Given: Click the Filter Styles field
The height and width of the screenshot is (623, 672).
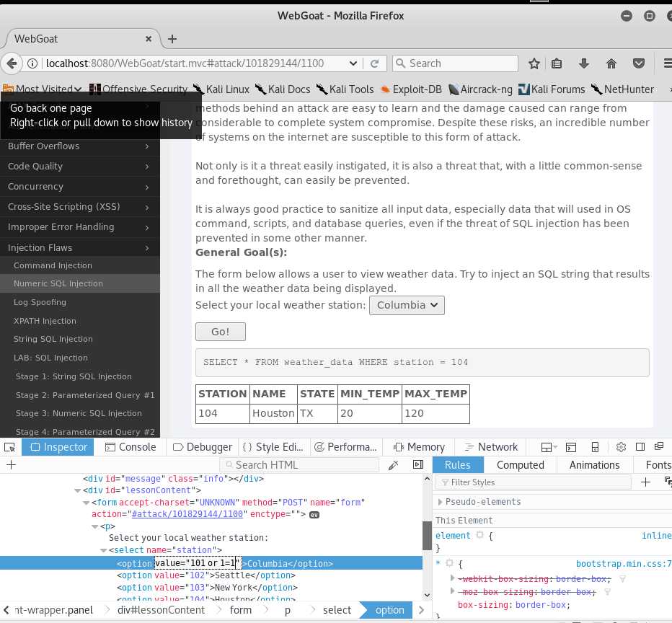Looking at the screenshot, I should 533,482.
